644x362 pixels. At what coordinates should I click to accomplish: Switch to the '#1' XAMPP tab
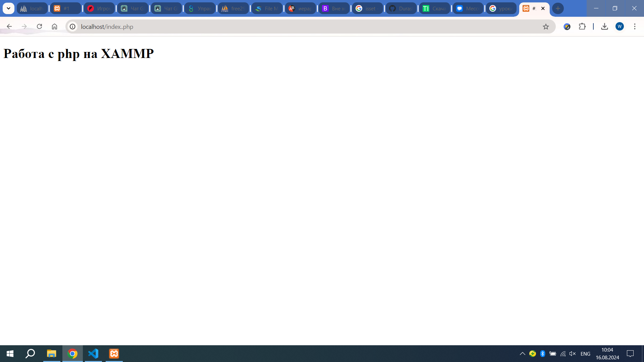[66, 8]
